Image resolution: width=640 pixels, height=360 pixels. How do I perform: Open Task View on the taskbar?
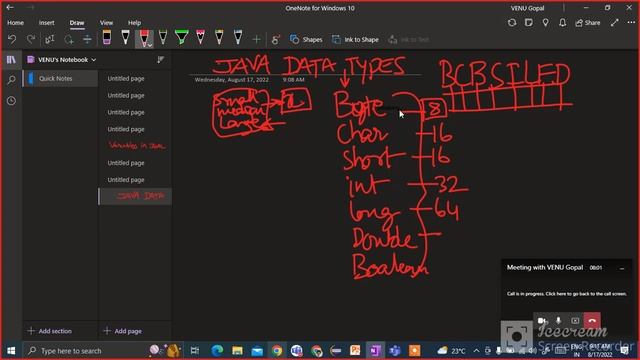point(195,351)
